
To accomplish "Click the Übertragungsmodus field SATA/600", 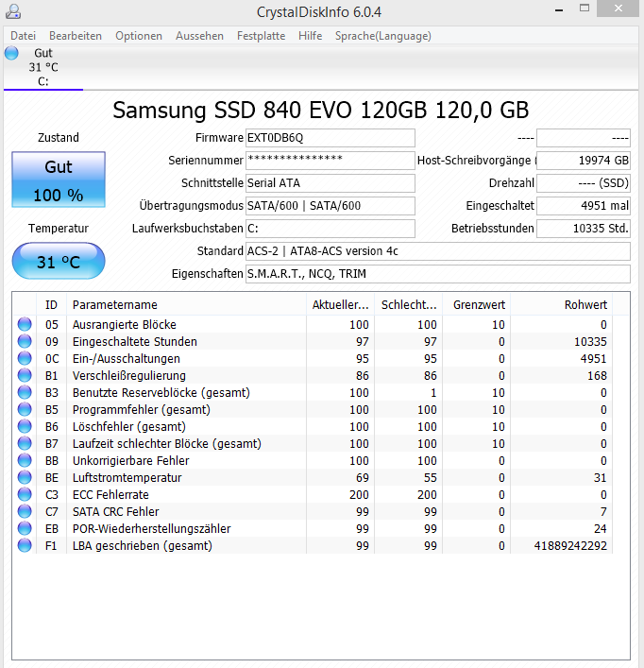I will (330, 206).
